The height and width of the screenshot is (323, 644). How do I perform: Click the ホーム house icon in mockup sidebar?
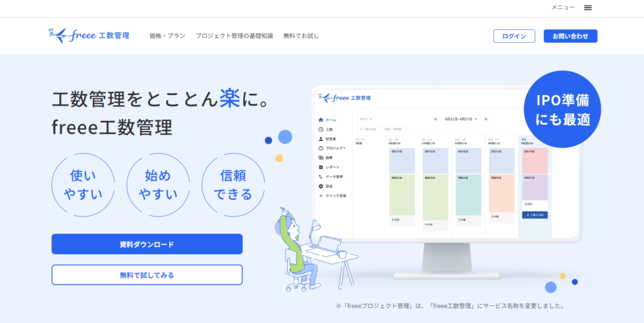(x=321, y=120)
